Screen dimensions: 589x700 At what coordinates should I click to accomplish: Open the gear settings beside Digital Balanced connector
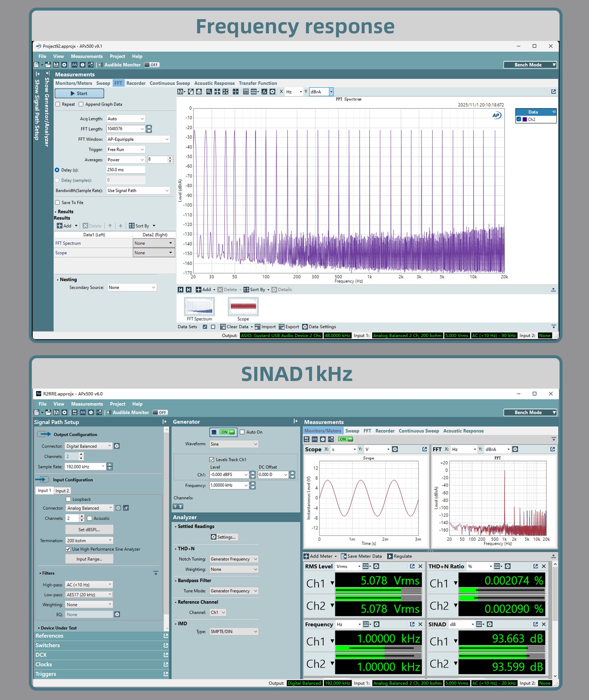click(117, 446)
